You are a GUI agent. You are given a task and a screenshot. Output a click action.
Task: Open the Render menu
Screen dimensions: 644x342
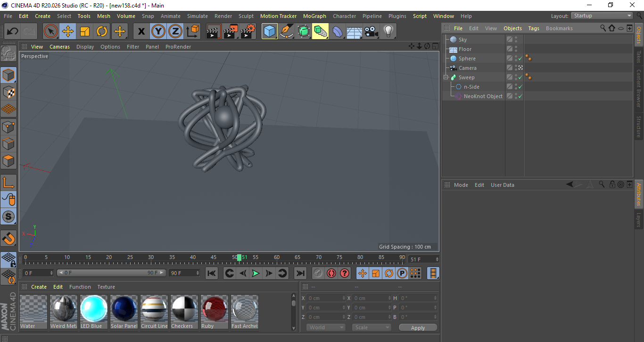223,16
